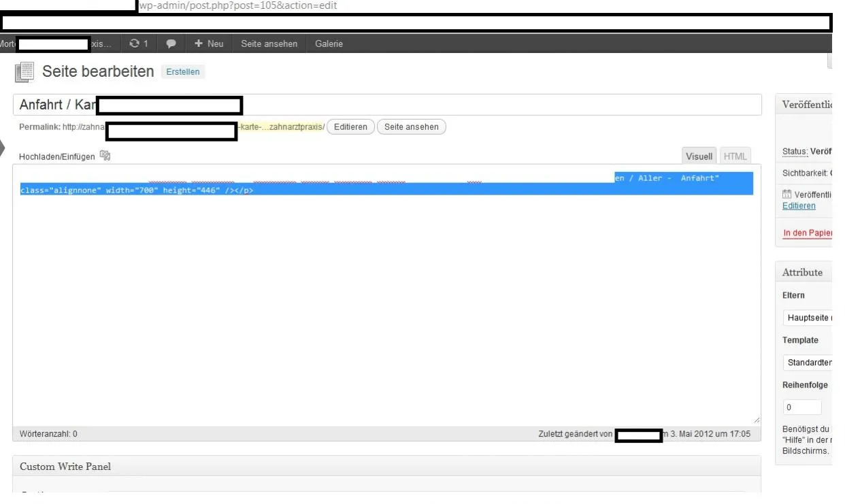
Task: Click the Editieren permalink button
Action: coord(350,127)
